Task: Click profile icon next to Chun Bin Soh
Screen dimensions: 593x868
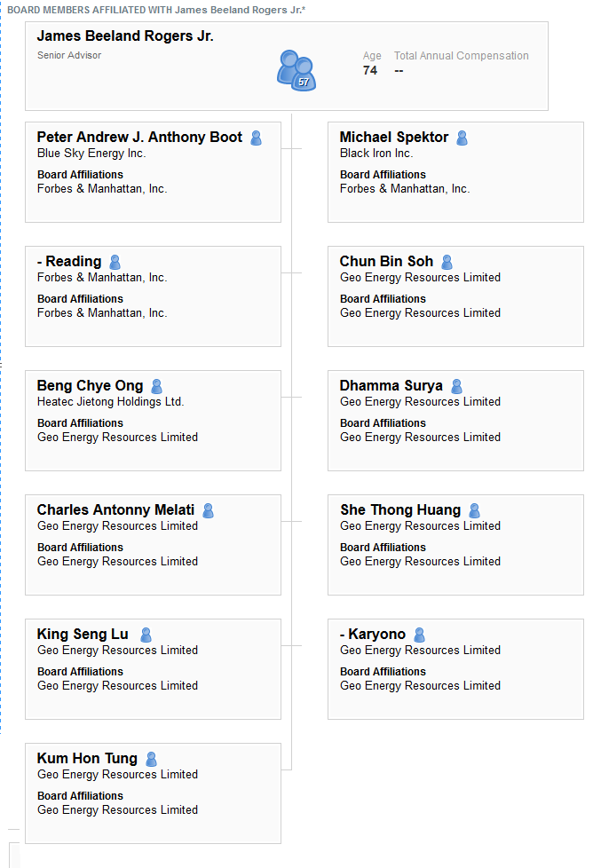Action: point(447,262)
